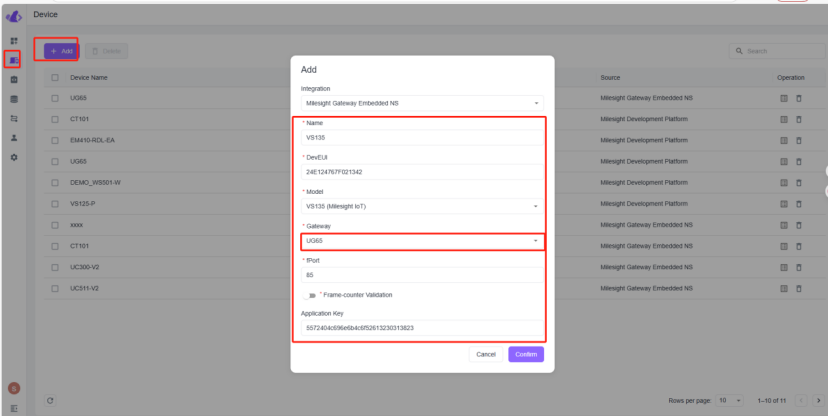Go to the previous page arrow
Screen dimensions: 829x416
click(x=801, y=401)
